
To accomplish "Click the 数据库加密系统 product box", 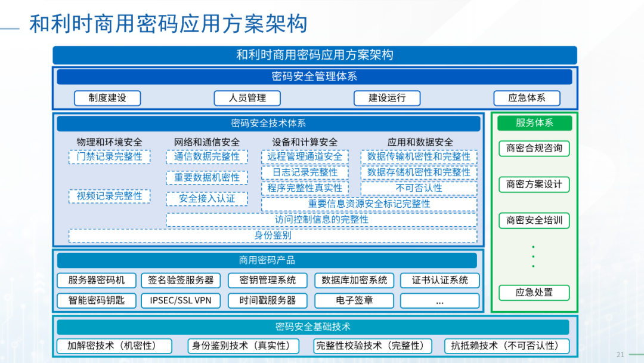I will [x=354, y=281].
